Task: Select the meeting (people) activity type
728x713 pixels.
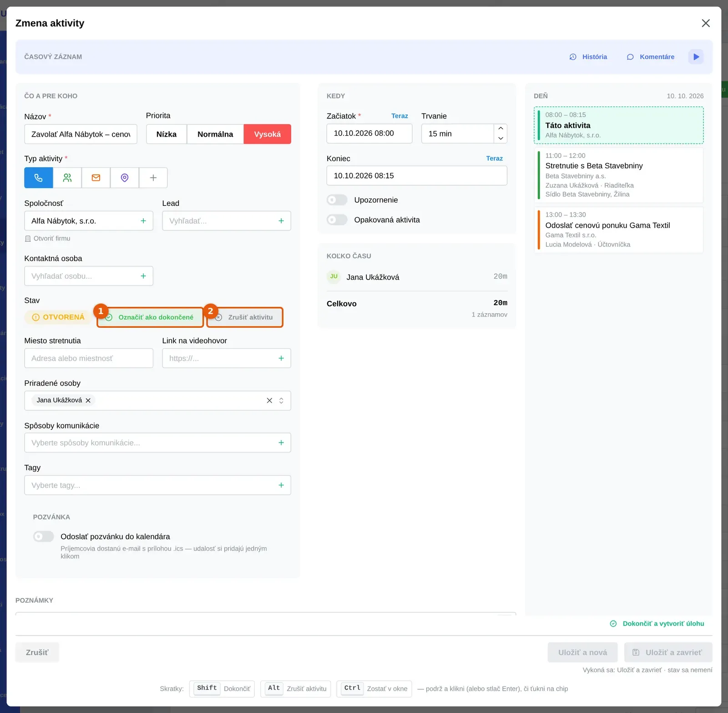Action: click(67, 178)
